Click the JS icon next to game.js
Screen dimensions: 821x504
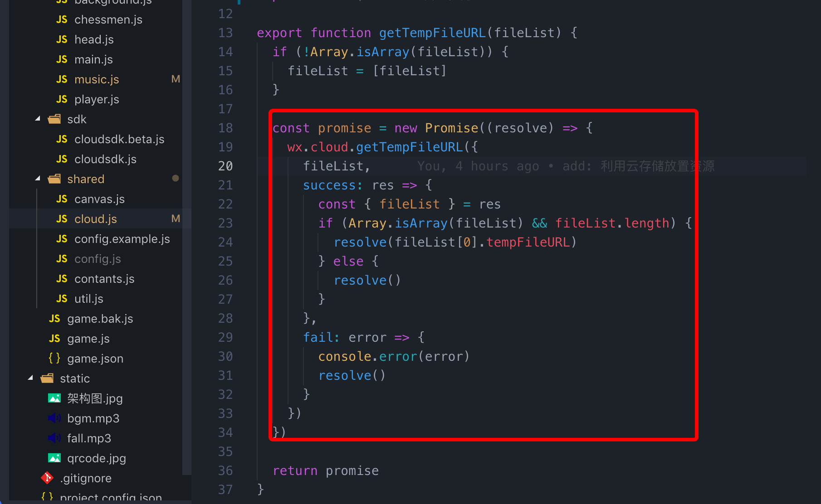click(54, 339)
